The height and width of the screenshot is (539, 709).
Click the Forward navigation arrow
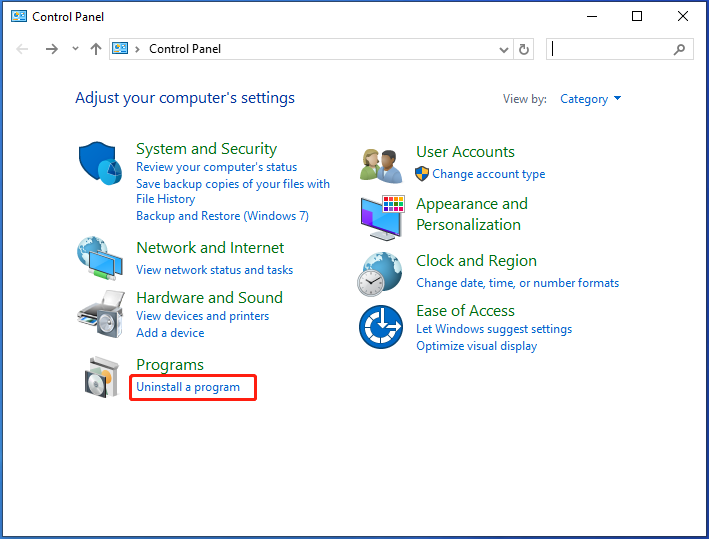coord(52,49)
